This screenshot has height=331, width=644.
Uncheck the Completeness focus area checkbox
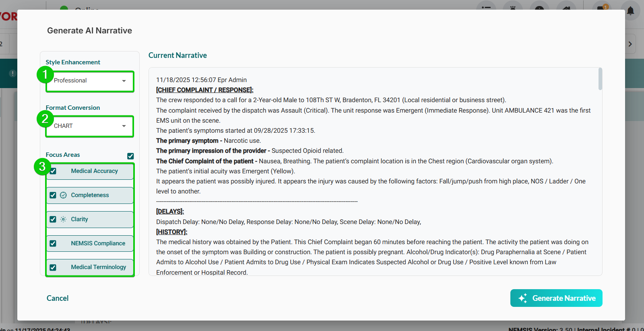[x=53, y=195]
